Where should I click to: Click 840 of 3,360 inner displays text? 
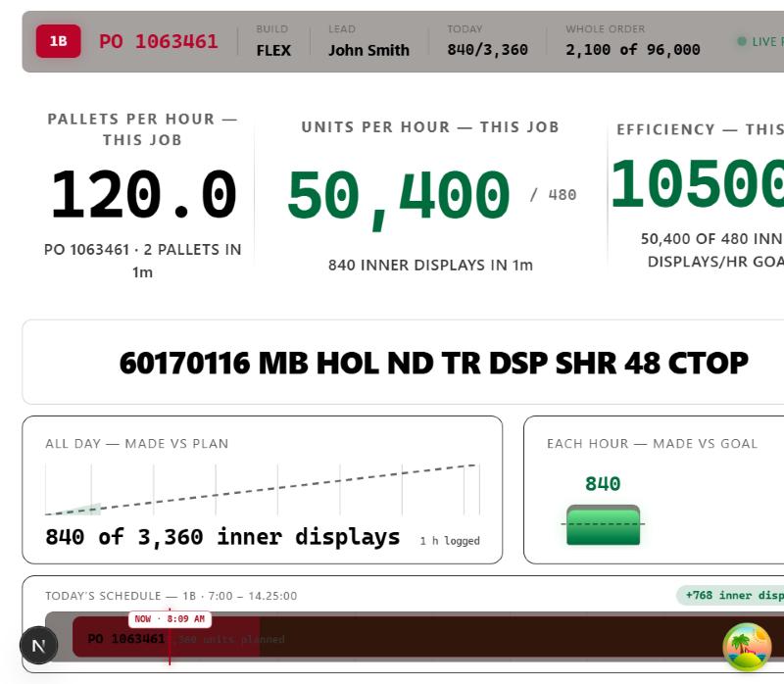222,538
